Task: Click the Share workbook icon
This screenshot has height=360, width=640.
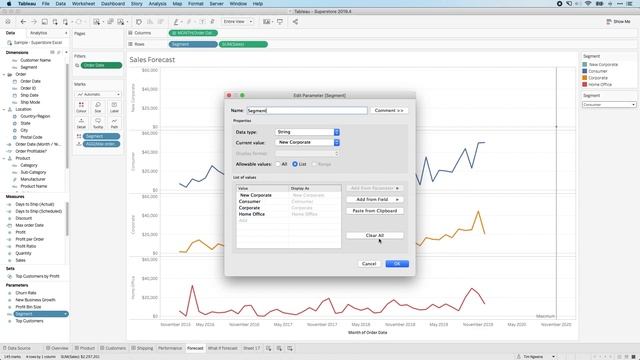Action: (x=295, y=22)
